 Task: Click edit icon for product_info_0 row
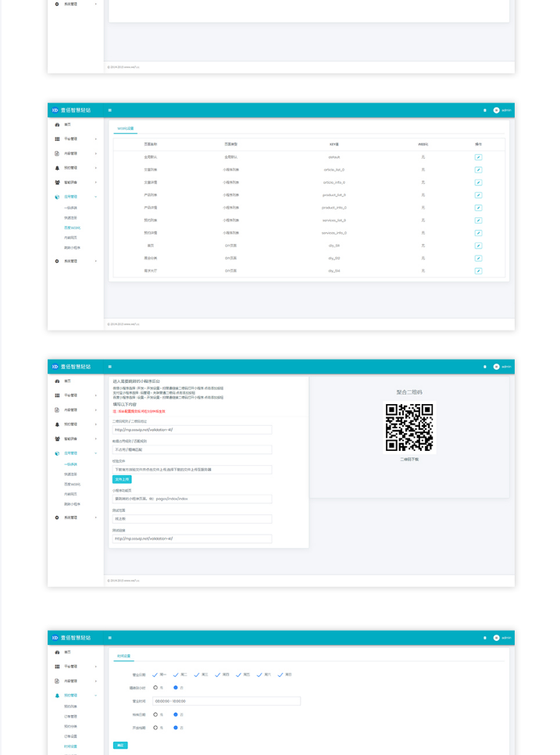click(478, 208)
